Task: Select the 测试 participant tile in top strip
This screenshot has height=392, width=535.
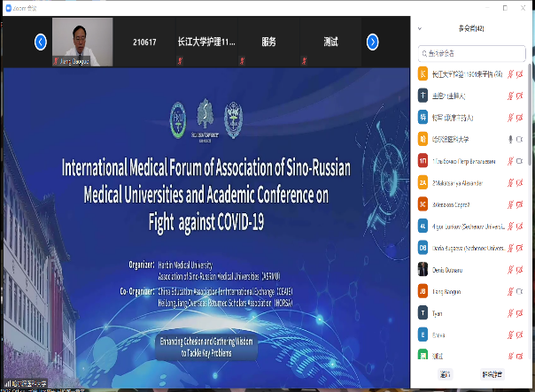Action: [x=330, y=42]
